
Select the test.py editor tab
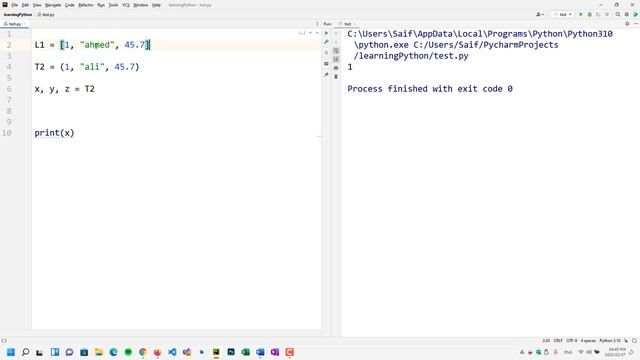(14, 24)
